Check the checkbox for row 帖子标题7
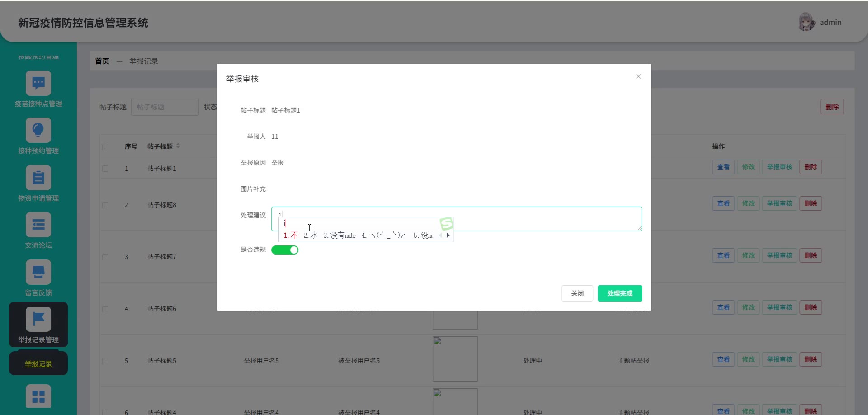This screenshot has width=868, height=415. click(105, 257)
